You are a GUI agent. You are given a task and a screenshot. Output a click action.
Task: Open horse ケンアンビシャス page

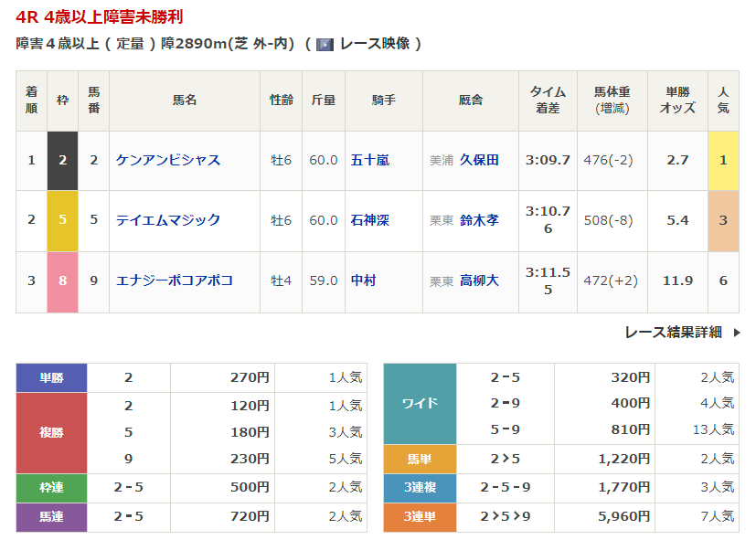(x=168, y=160)
